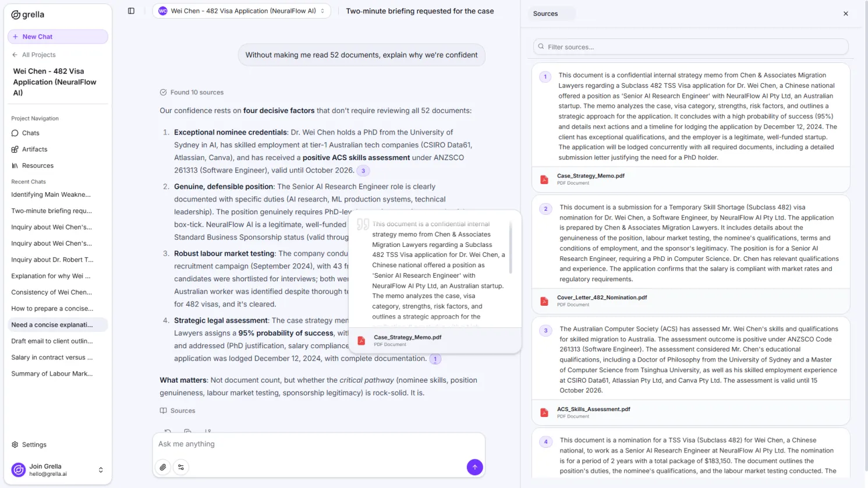Open Settings from the sidebar
The height and width of the screenshot is (488, 868).
(34, 444)
